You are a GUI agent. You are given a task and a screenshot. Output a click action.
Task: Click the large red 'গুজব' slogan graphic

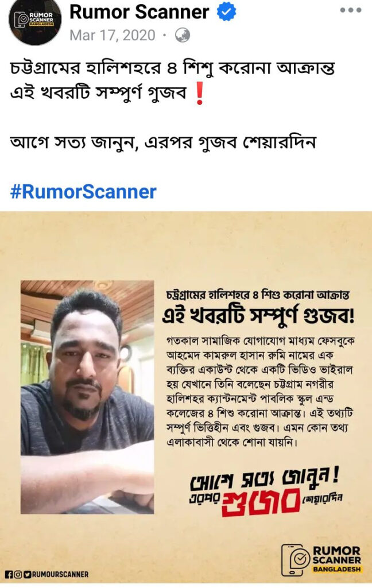point(261,502)
